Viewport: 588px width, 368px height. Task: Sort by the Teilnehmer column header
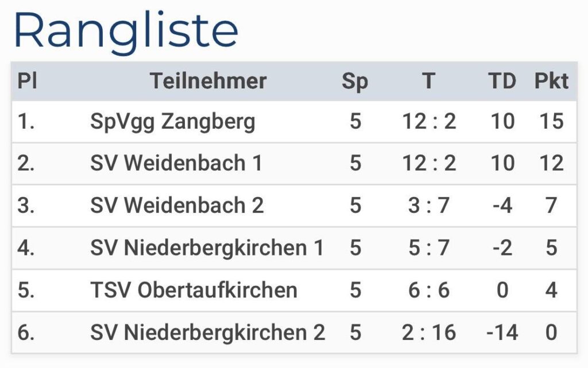click(208, 82)
